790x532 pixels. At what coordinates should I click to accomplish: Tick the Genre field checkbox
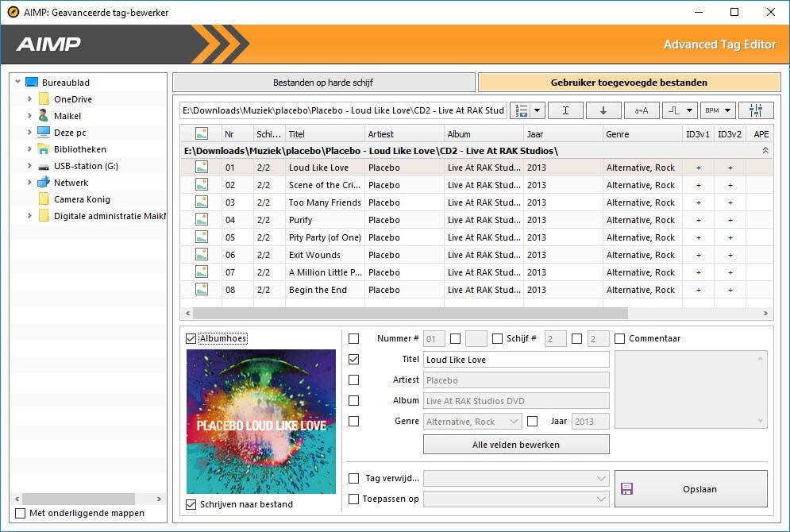tap(353, 421)
